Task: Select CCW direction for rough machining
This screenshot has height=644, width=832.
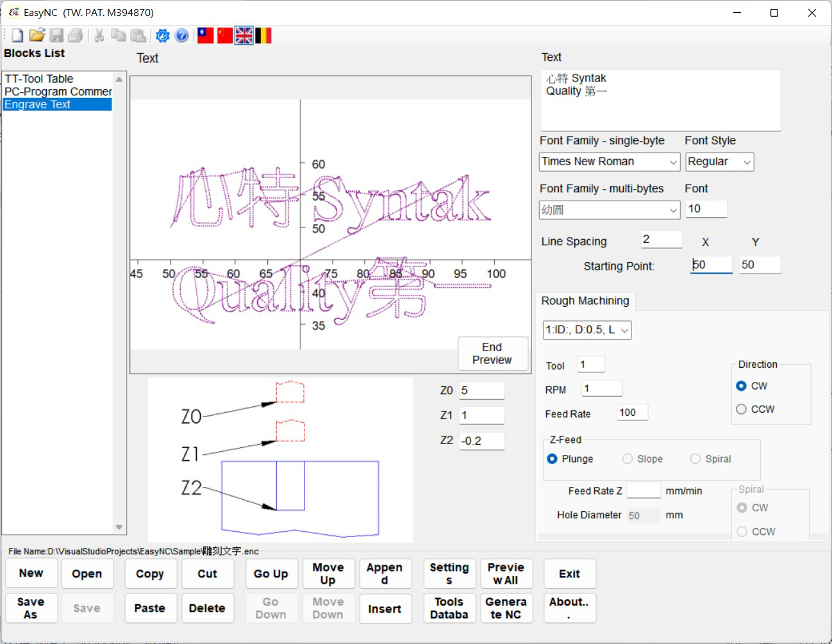Action: (755, 409)
